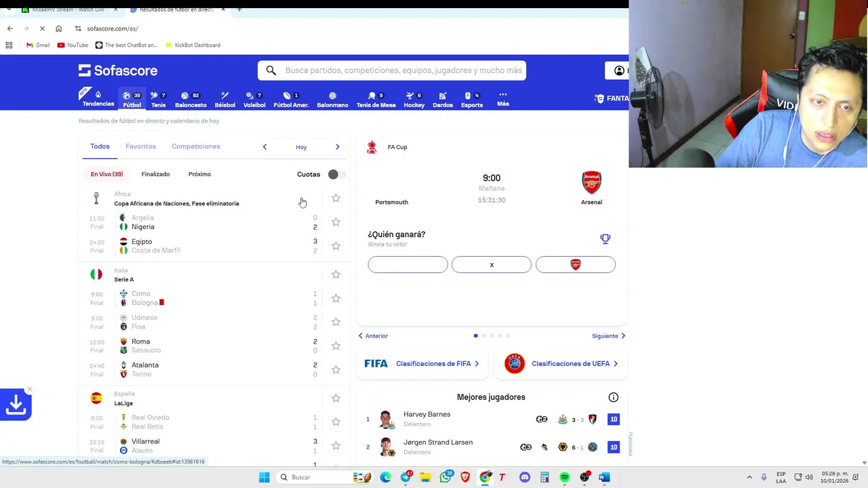This screenshot has width=868, height=488.
Task: Open the Fantasy section in header
Action: click(612, 98)
